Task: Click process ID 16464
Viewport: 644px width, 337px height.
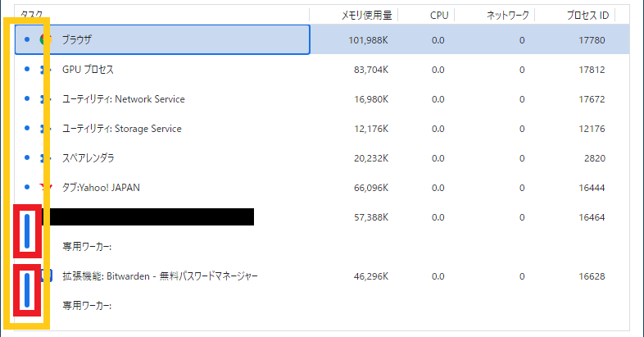Action: [592, 217]
